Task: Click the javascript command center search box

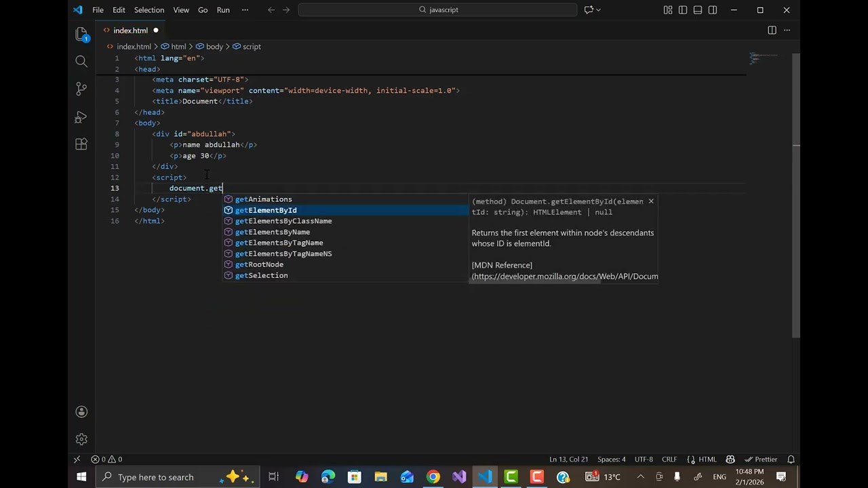Action: pos(437,10)
